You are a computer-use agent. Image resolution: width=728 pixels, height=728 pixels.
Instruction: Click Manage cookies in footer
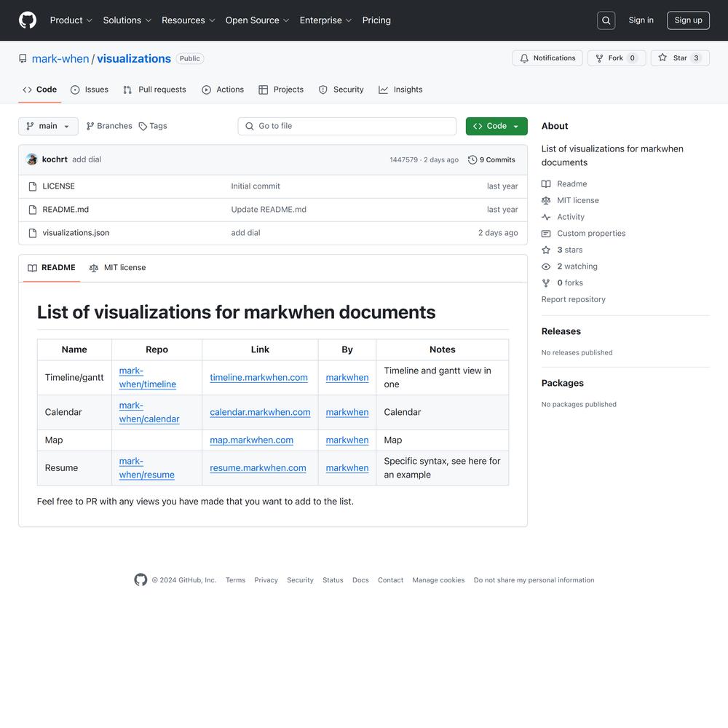click(x=438, y=580)
